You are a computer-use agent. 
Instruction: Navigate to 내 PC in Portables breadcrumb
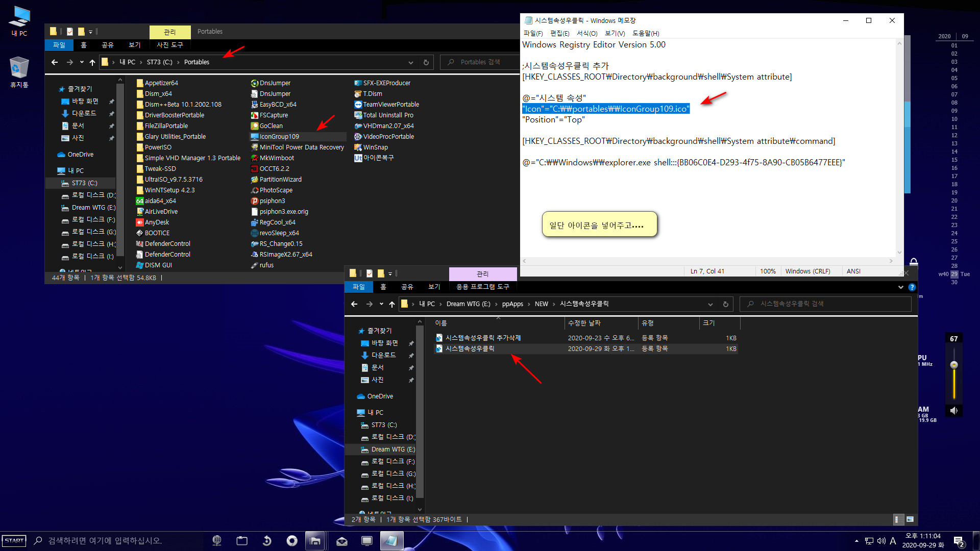pos(128,62)
